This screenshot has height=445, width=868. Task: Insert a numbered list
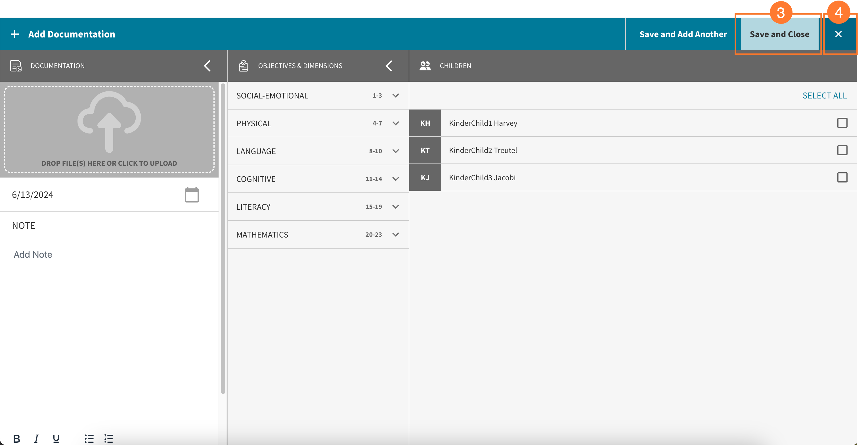[108, 438]
